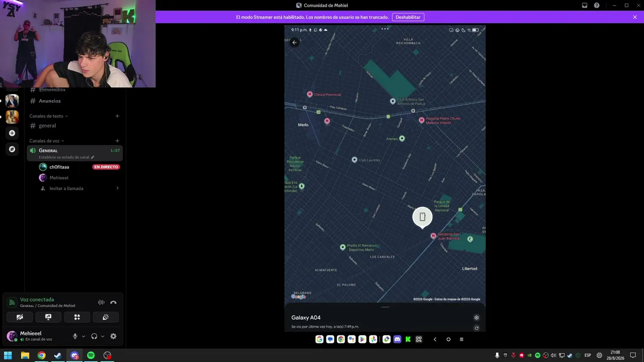Open Kick app in phone dock
The height and width of the screenshot is (362, 644).
tap(408, 339)
